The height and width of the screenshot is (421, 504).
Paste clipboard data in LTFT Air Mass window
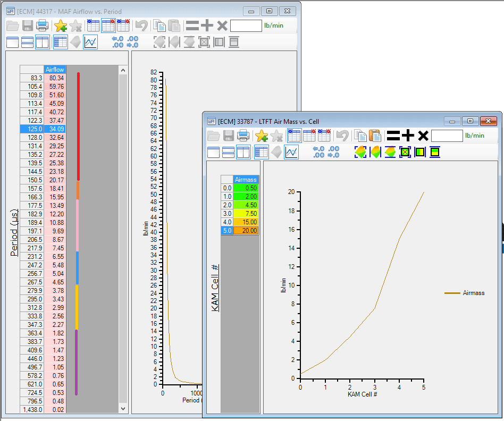[x=375, y=136]
